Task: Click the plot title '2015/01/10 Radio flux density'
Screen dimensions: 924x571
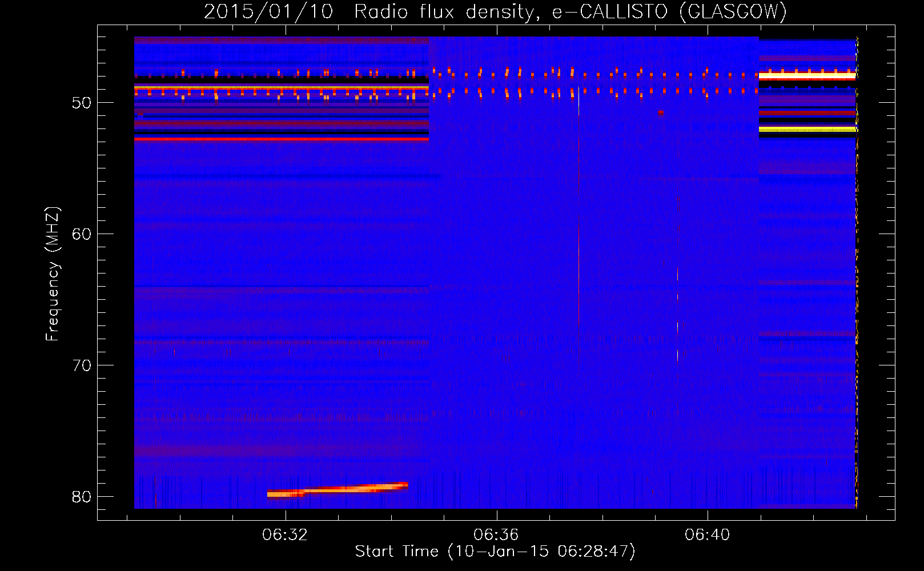Action: point(495,11)
